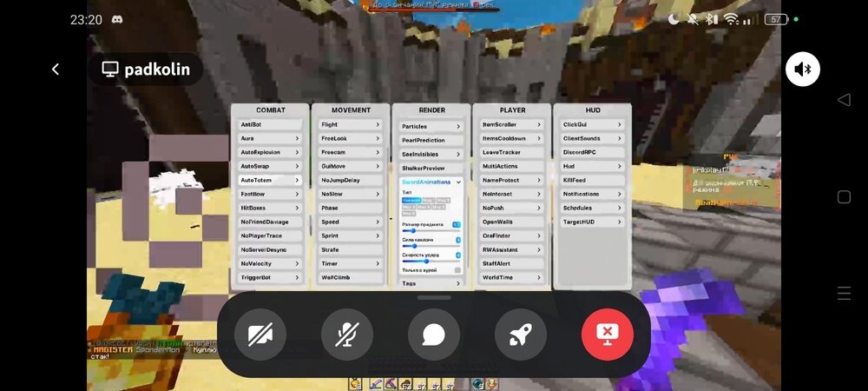
Task: Turn on the camera in call bar
Action: point(260,335)
